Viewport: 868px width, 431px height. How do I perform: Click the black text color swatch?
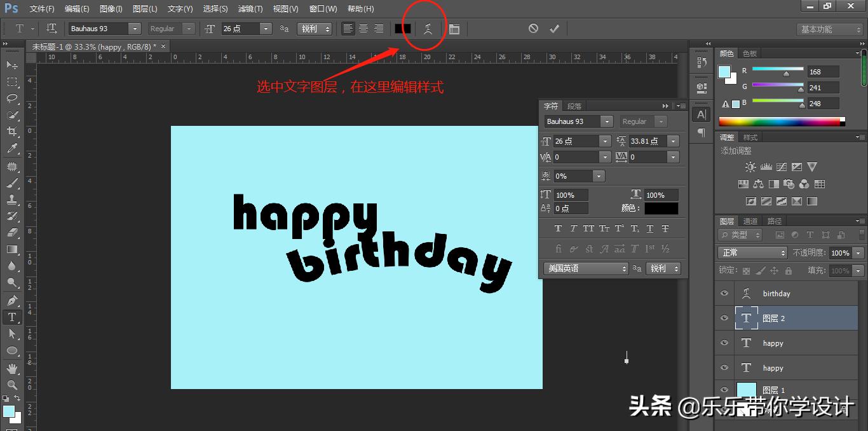(x=661, y=208)
